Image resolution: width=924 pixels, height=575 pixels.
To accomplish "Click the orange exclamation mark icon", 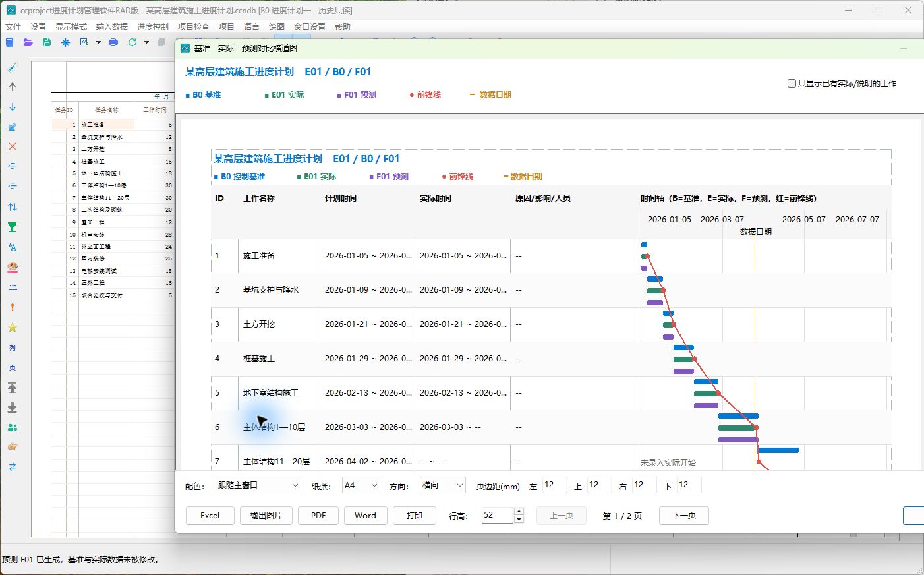I will click(13, 307).
